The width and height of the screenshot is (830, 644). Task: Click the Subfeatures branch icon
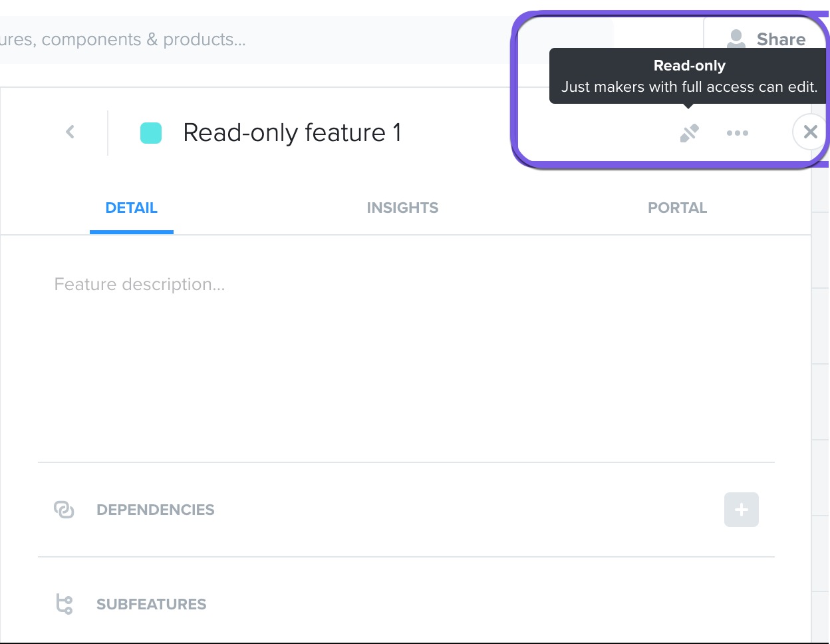(x=65, y=604)
